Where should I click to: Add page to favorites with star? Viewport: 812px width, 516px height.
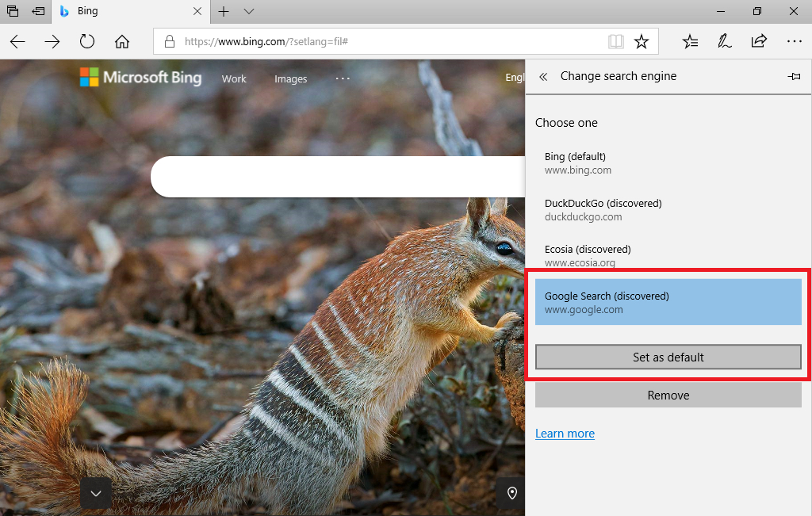point(642,42)
